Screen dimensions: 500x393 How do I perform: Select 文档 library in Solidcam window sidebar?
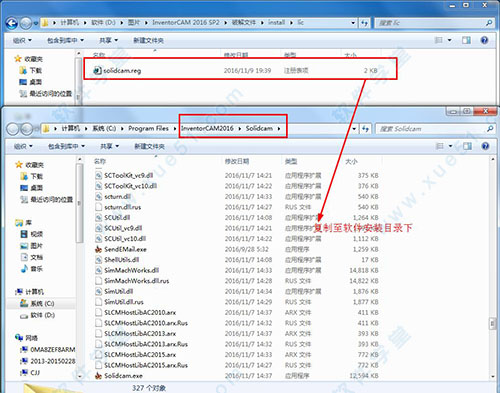32,257
